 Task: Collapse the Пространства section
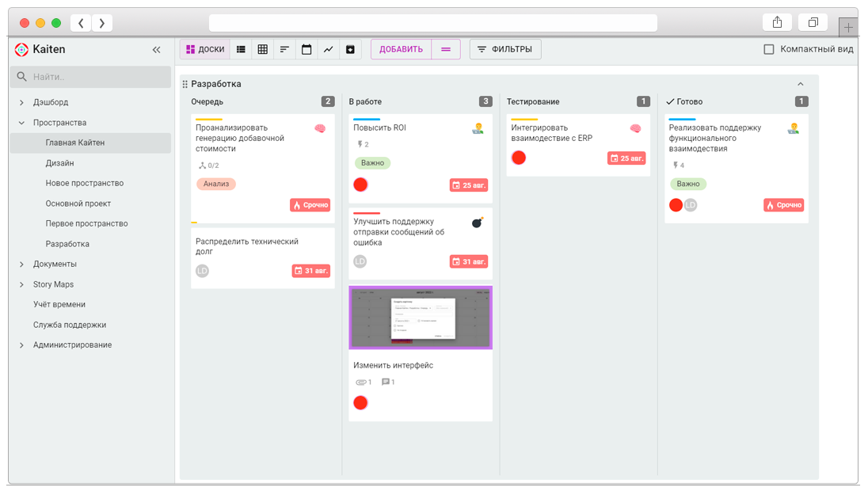pyautogui.click(x=21, y=123)
